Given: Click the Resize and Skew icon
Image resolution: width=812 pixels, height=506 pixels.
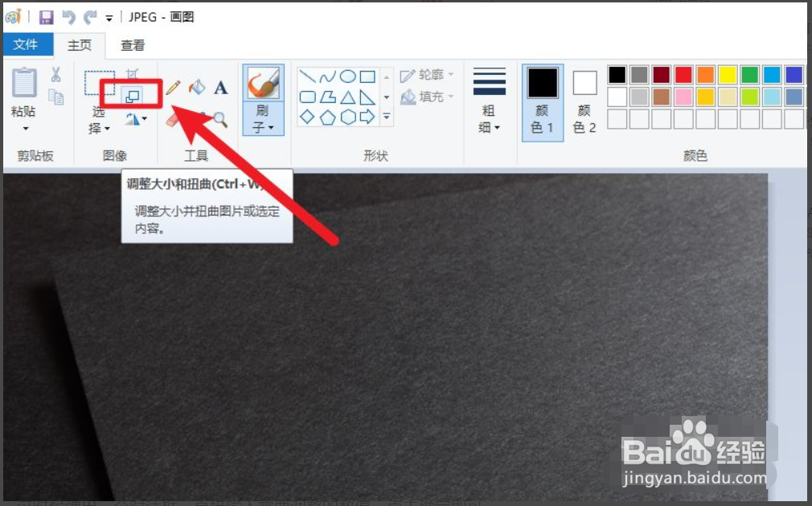Looking at the screenshot, I should [x=133, y=96].
